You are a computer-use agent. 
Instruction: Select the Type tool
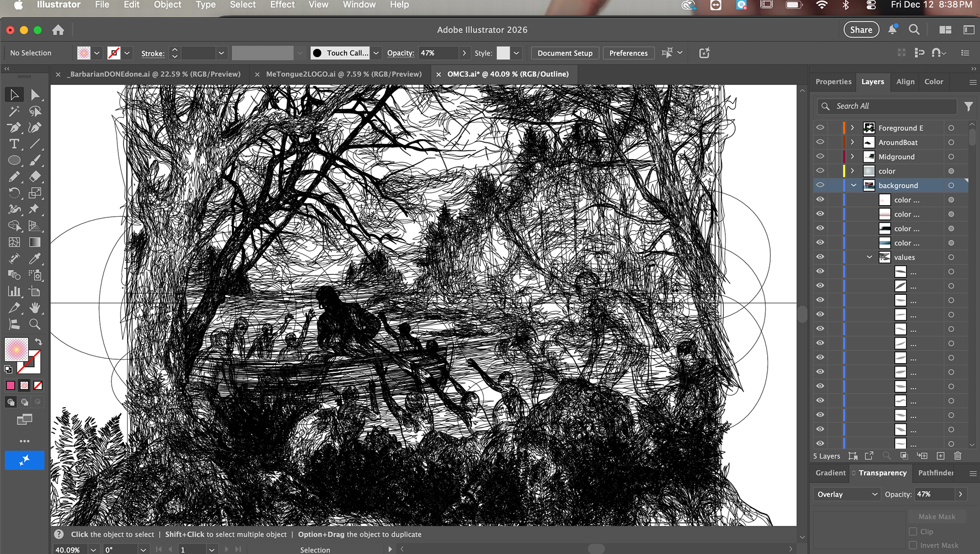pyautogui.click(x=14, y=144)
